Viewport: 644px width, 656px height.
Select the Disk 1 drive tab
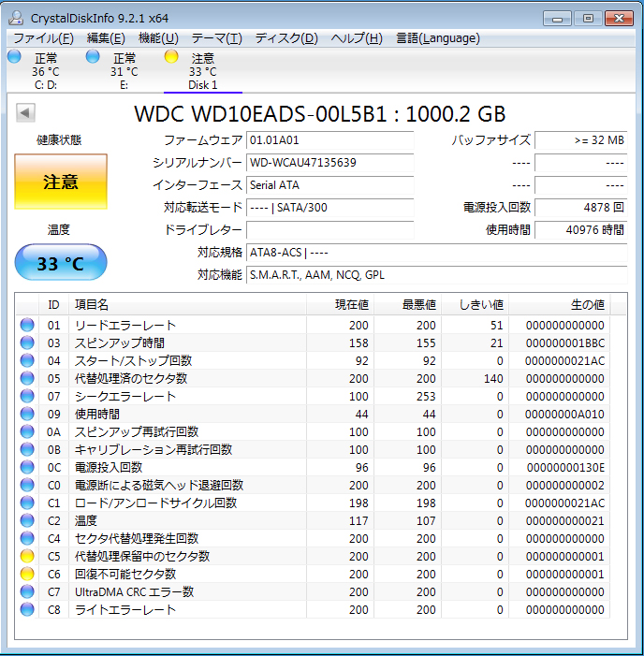202,71
